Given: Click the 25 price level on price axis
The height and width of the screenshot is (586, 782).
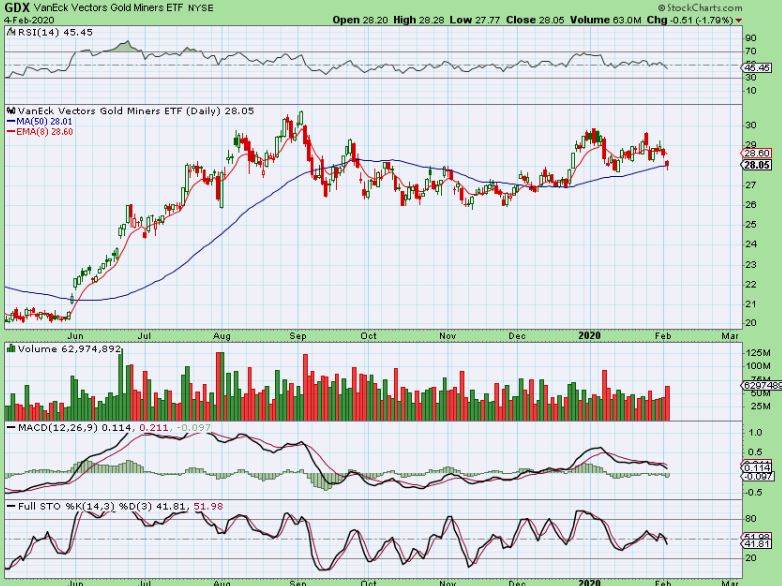Looking at the screenshot, I should [751, 224].
